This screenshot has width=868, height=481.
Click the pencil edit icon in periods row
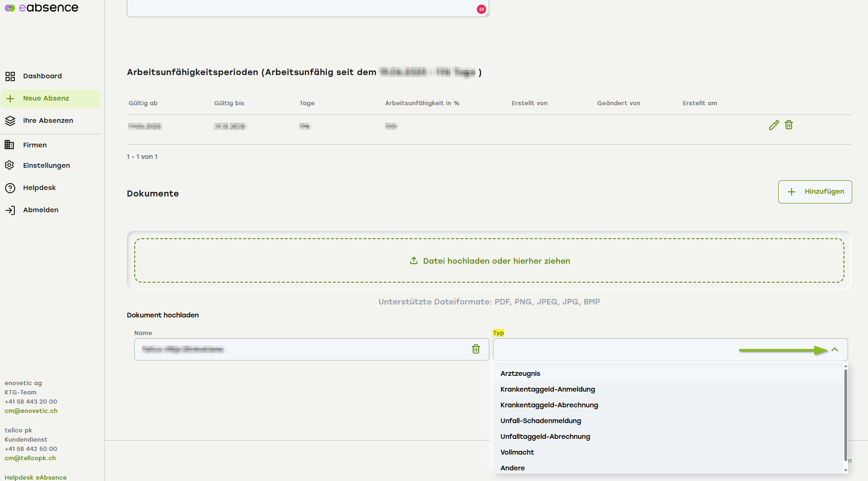tap(774, 125)
